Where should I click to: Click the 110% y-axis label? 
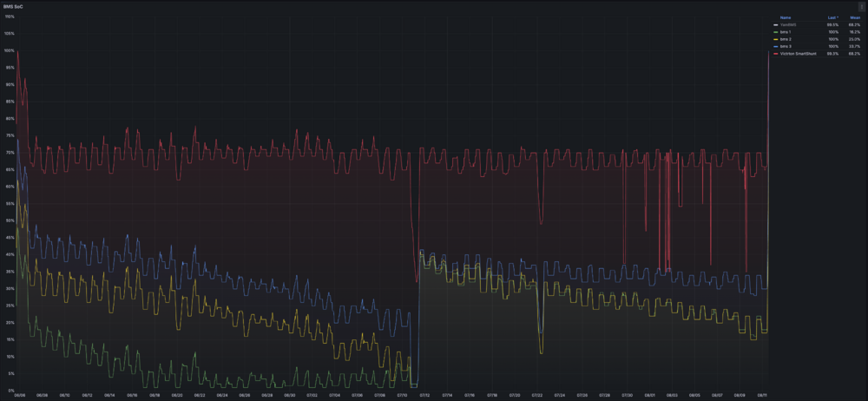point(10,16)
